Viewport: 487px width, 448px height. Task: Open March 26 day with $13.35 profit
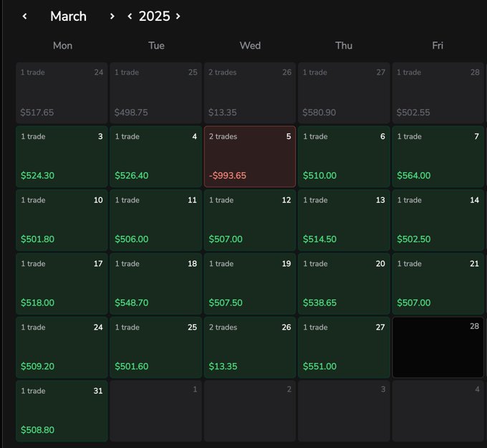click(250, 348)
